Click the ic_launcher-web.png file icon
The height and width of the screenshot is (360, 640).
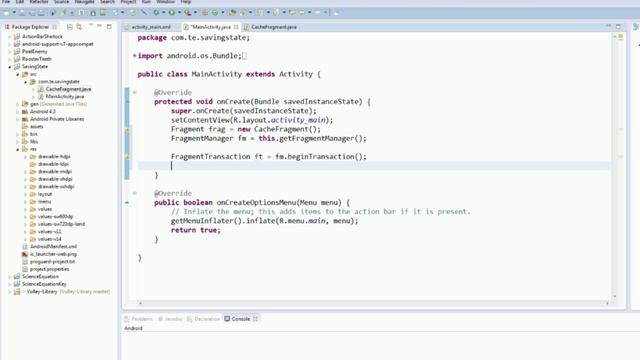tap(25, 254)
